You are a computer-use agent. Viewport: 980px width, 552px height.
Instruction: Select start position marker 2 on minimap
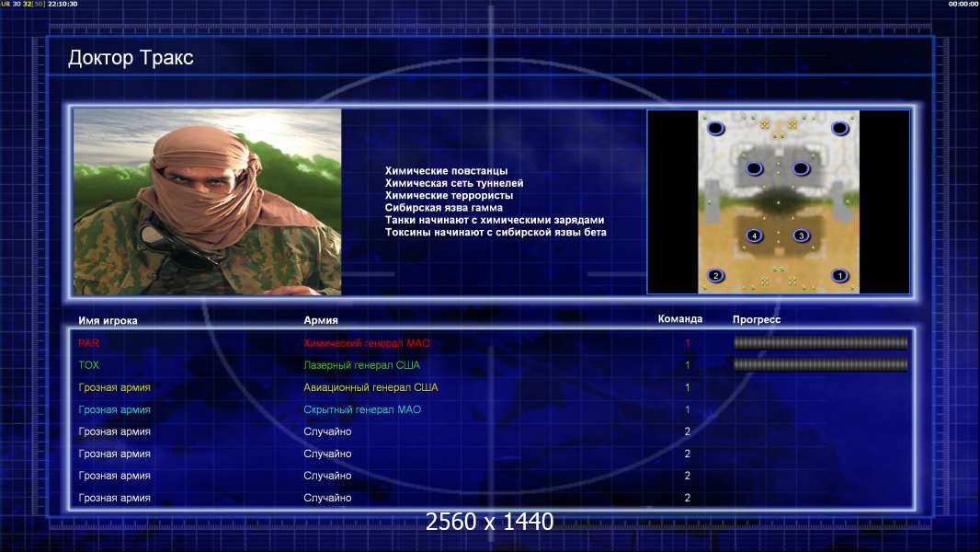715,276
